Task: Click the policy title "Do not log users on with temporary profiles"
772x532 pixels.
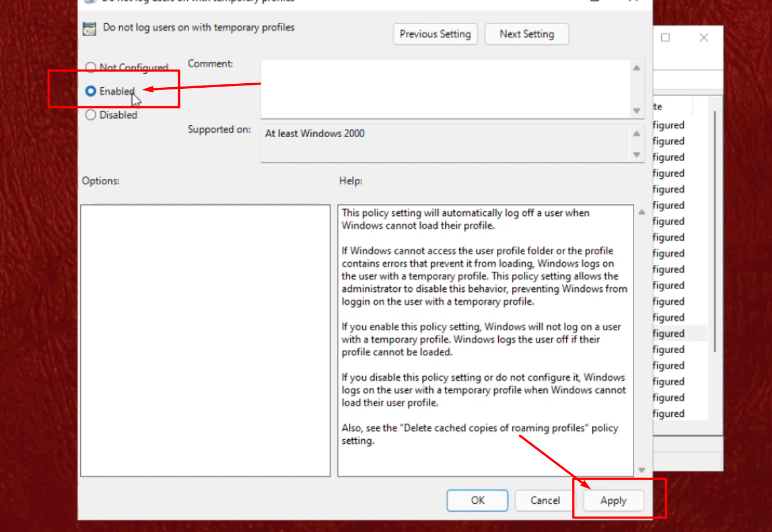Action: [x=198, y=28]
